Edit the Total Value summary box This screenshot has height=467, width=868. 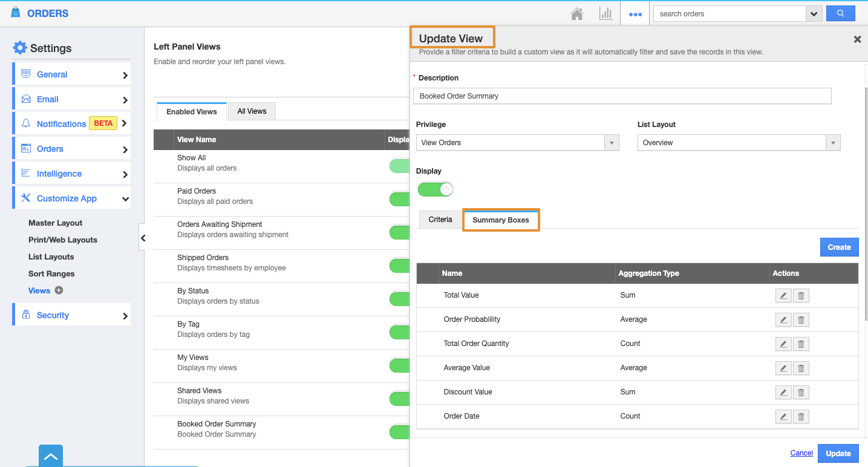coord(783,296)
